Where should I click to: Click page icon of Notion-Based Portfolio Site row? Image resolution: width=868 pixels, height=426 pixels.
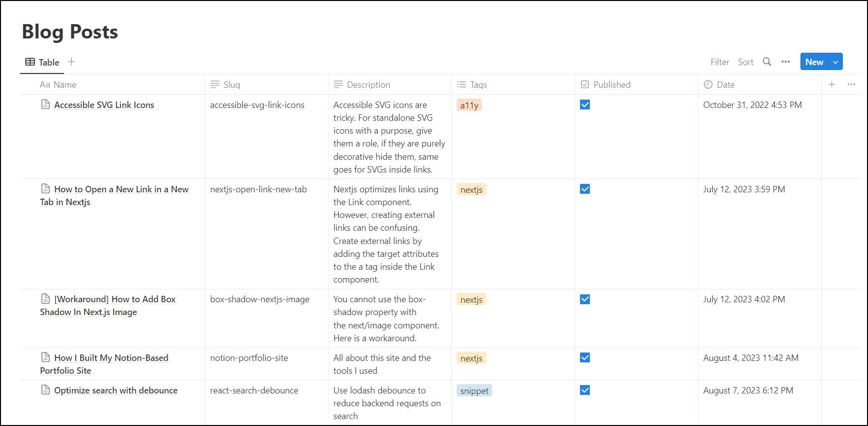[x=45, y=357]
